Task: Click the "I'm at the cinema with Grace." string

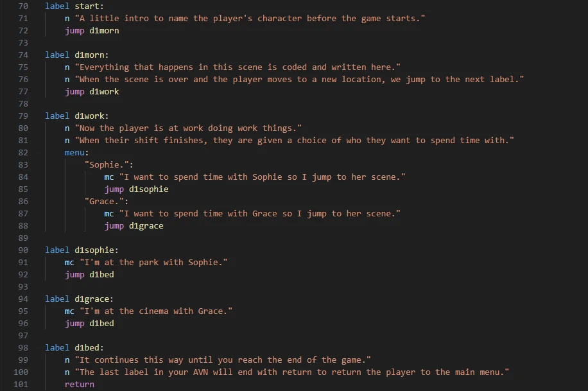Action: tap(157, 311)
